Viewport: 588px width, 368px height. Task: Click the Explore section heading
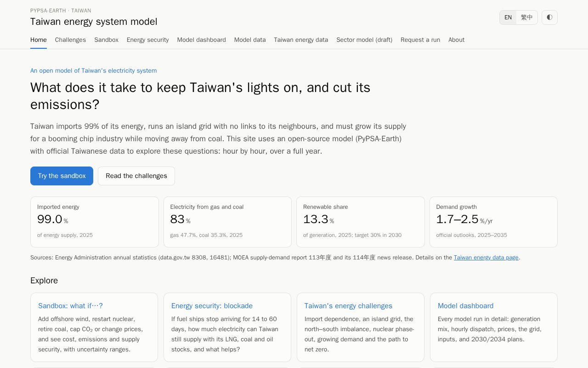[44, 281]
